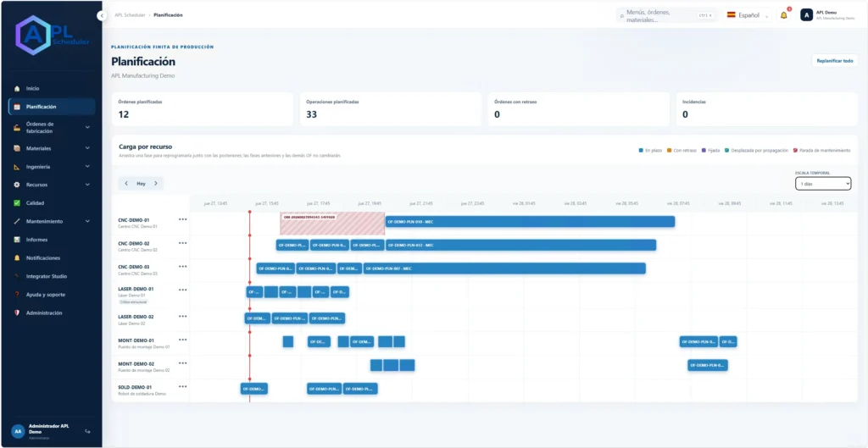Click the Parada de mantenimiento legend swatch
This screenshot has height=448, width=868.
(x=795, y=151)
